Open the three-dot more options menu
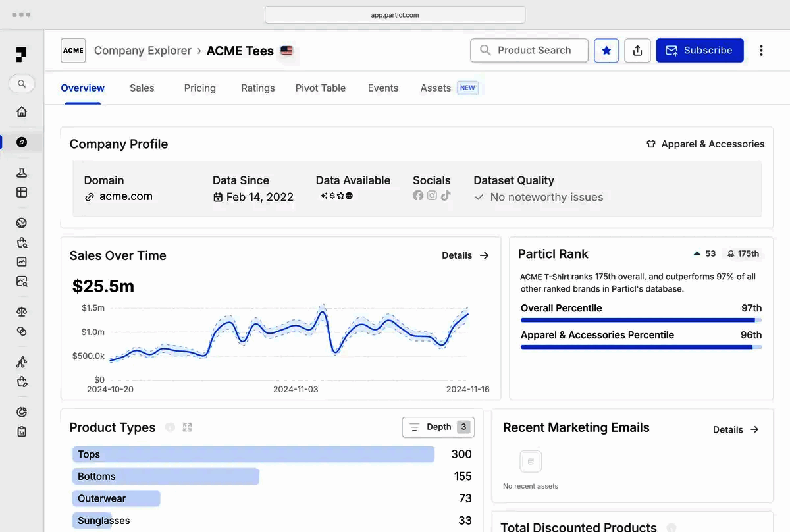The height and width of the screenshot is (532, 790). 761,51
